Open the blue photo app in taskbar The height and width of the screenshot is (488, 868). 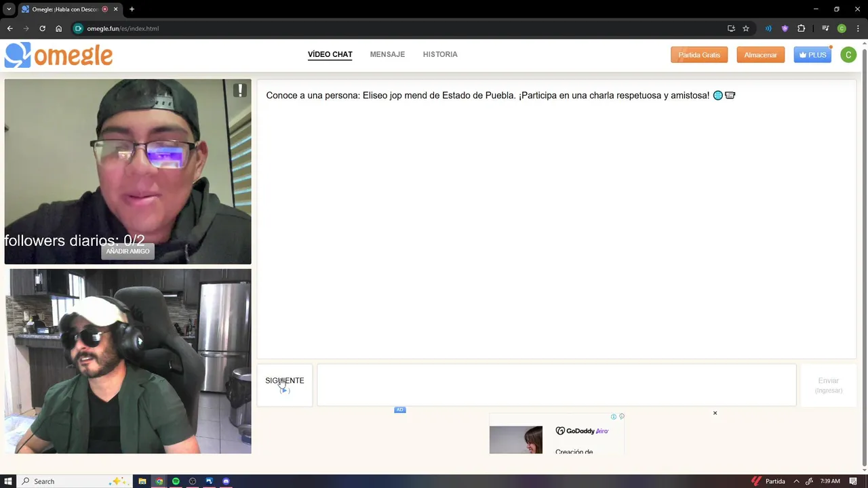210,481
